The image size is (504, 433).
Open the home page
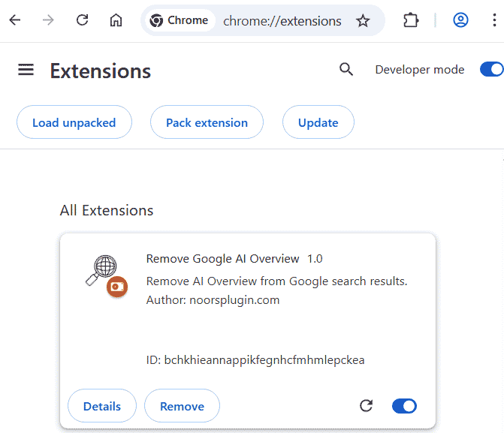[116, 20]
